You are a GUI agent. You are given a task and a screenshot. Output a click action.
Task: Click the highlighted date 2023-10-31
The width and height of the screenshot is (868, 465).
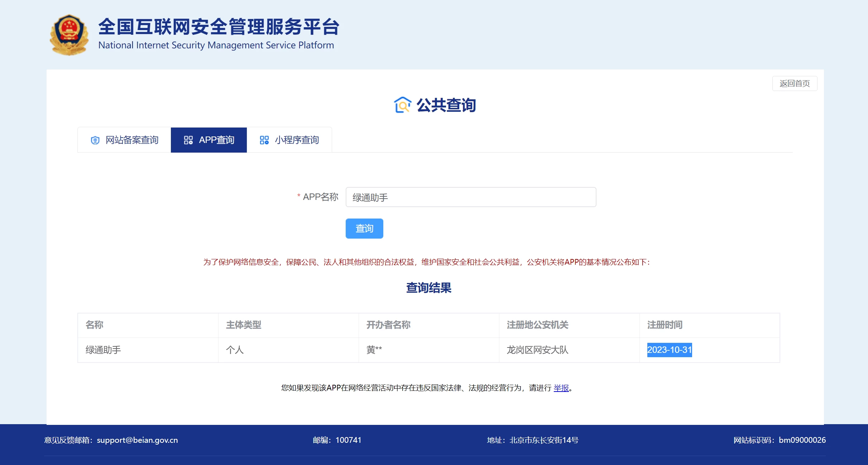(670, 350)
